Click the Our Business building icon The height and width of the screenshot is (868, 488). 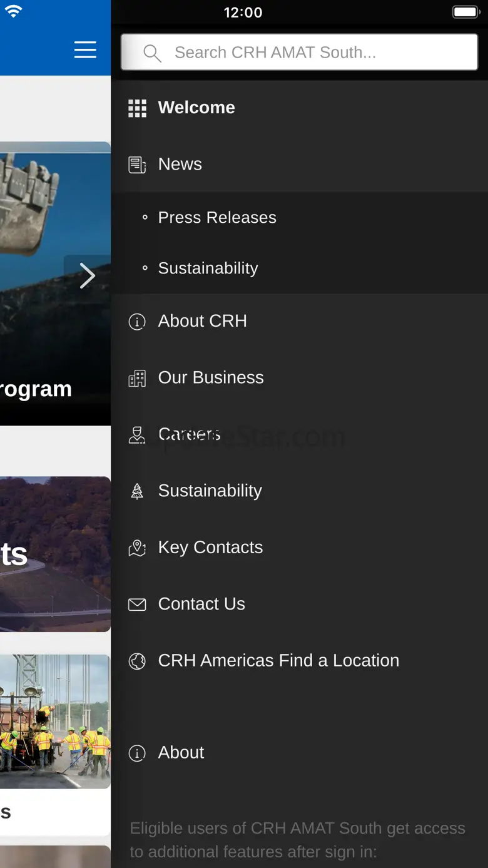click(137, 379)
